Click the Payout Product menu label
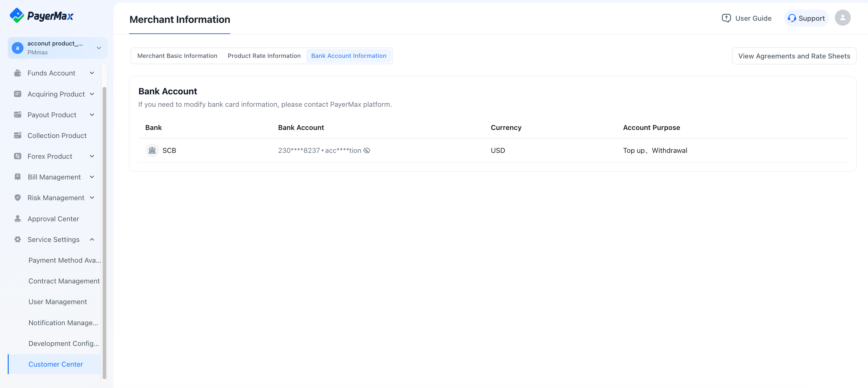The width and height of the screenshot is (868, 388). pos(52,115)
